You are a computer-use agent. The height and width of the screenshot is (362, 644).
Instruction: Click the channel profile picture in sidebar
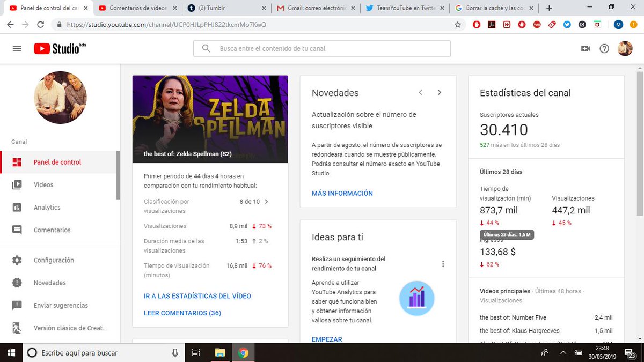point(60,98)
